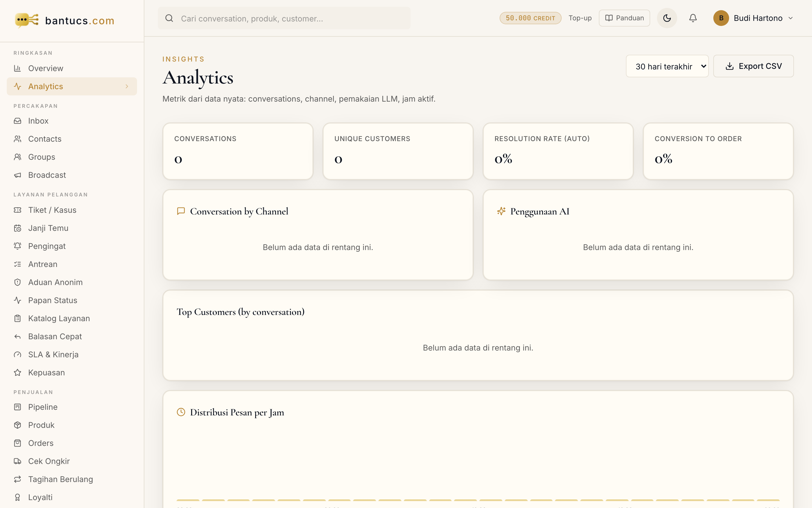
Task: Click the Katalog Layanan clipboard icon
Action: pos(17,319)
